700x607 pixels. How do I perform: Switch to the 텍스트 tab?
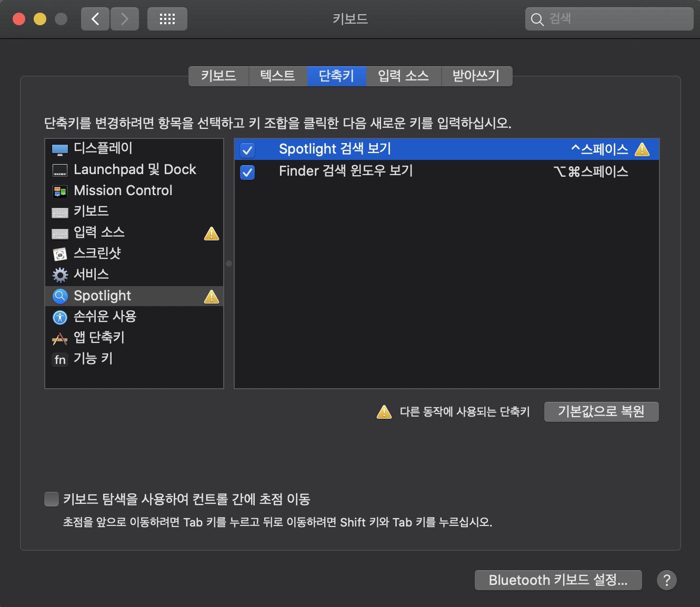[277, 76]
